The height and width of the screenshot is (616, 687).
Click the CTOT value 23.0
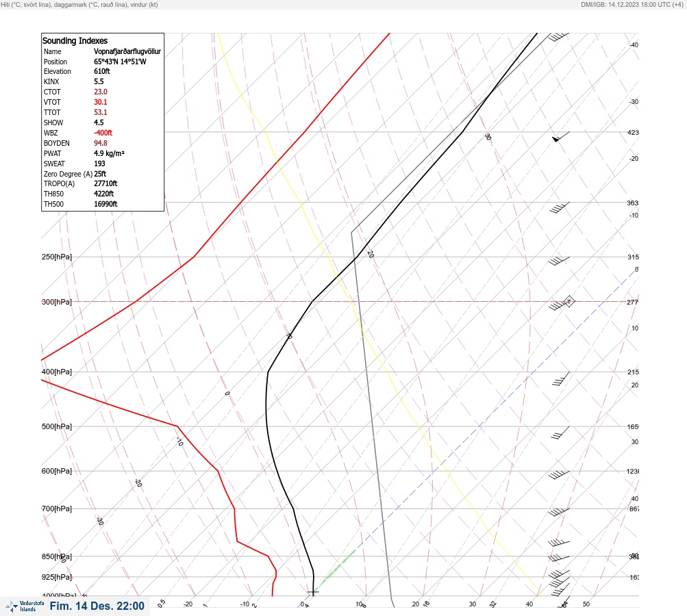point(101,92)
